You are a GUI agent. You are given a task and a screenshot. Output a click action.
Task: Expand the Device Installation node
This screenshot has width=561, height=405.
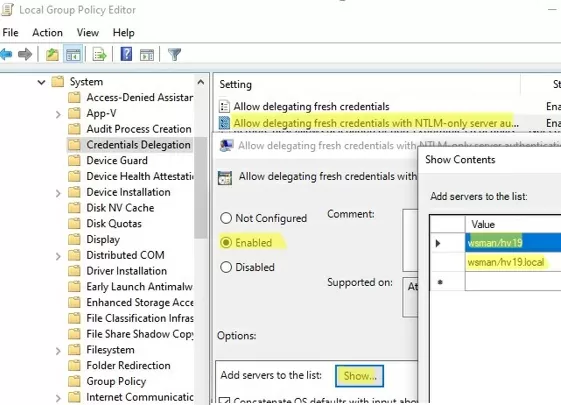pyautogui.click(x=58, y=193)
